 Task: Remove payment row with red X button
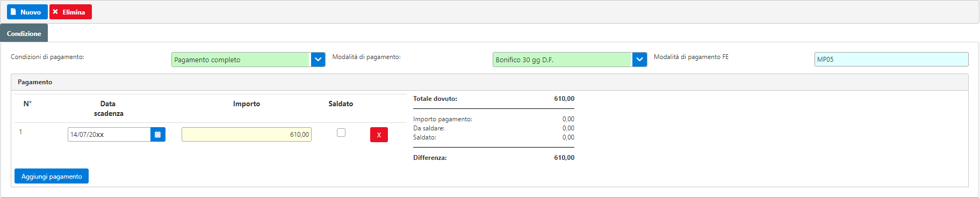coord(379,135)
